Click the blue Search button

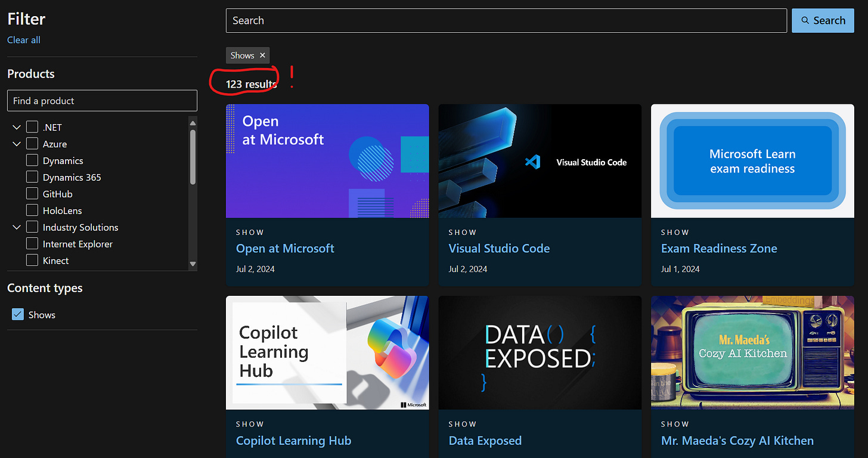pyautogui.click(x=823, y=20)
